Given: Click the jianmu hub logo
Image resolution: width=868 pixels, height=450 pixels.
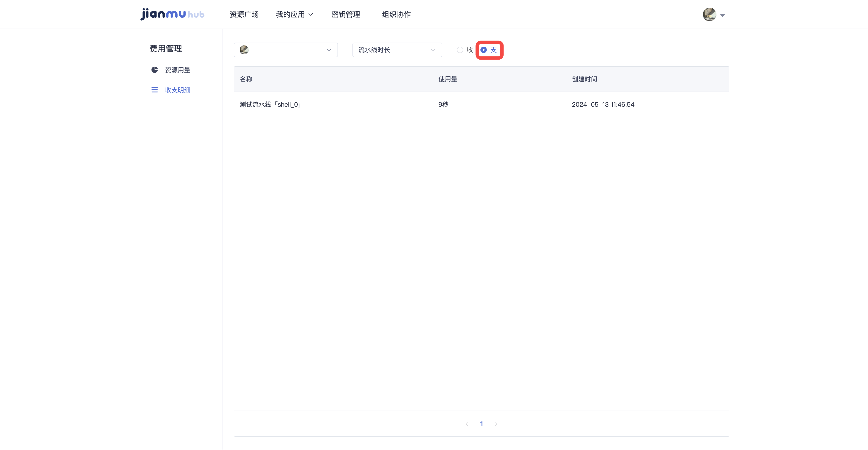Looking at the screenshot, I should (172, 14).
